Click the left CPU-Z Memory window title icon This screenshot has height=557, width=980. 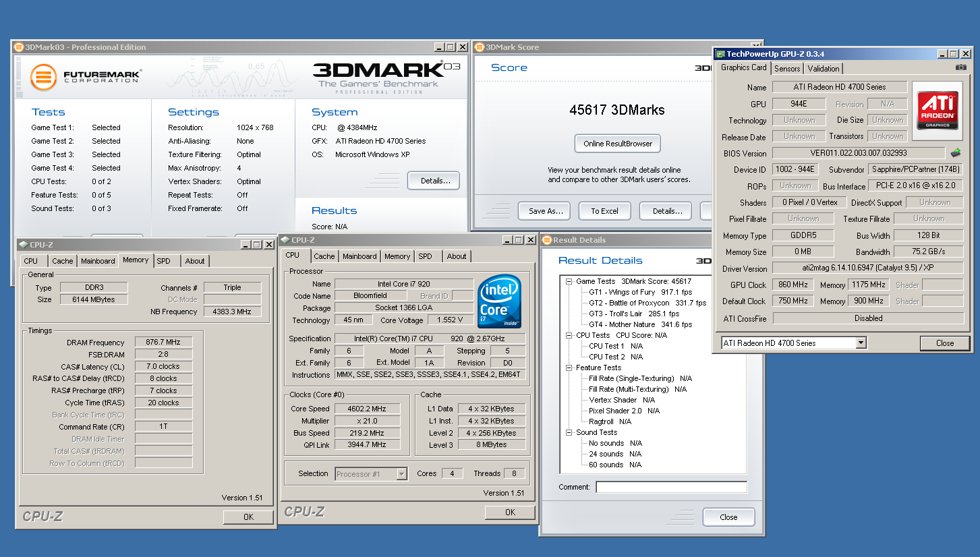pos(23,245)
